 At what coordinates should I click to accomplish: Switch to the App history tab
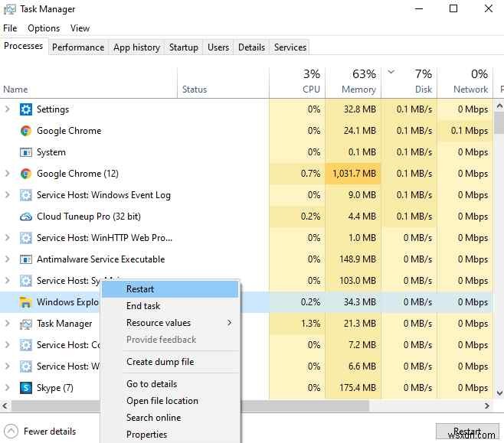[136, 47]
